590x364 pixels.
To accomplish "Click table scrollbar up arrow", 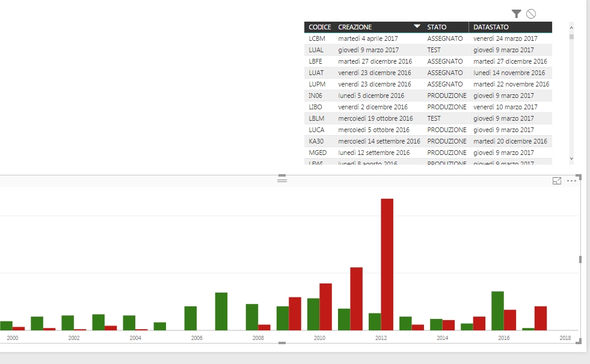I will (571, 28).
